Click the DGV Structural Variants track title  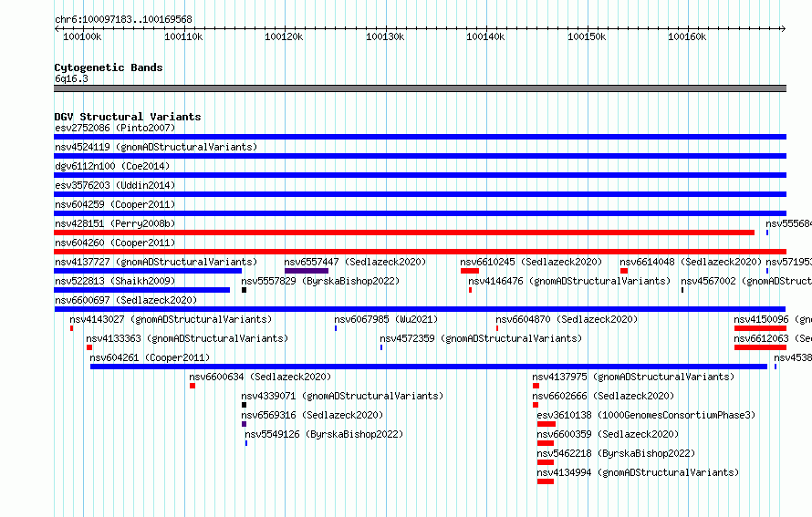tap(128, 117)
